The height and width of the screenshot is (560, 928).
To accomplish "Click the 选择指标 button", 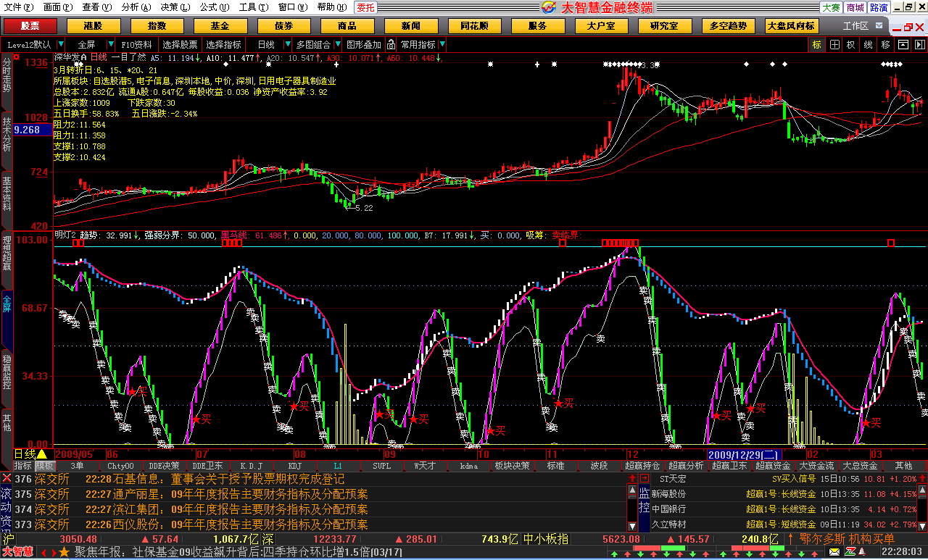I will tap(224, 44).
